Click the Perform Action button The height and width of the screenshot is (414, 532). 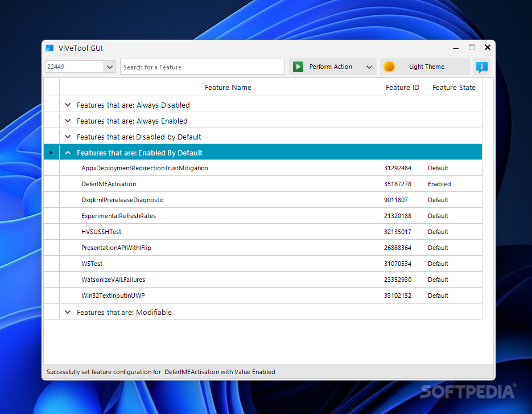(x=333, y=67)
